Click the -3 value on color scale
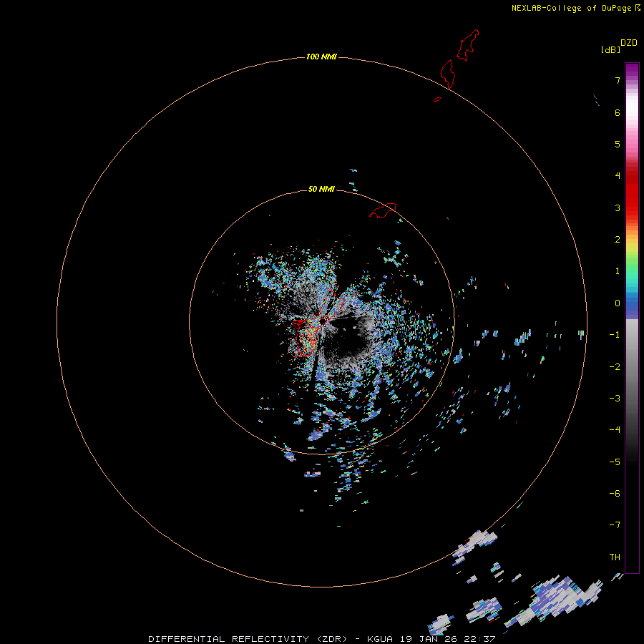The height and width of the screenshot is (644, 644). pos(615,399)
